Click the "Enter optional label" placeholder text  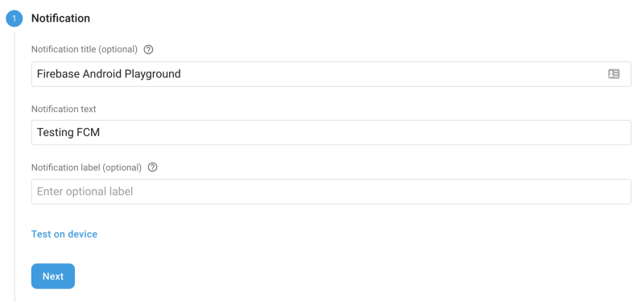click(x=85, y=192)
